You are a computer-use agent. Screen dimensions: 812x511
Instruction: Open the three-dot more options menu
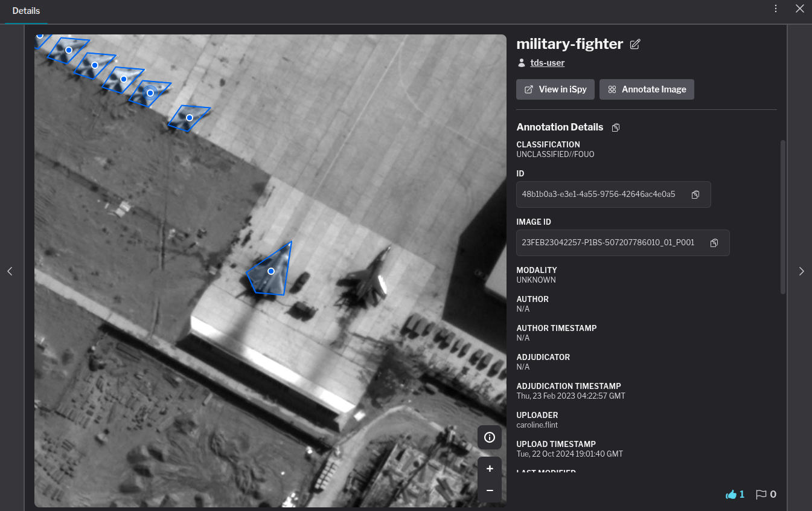point(776,8)
